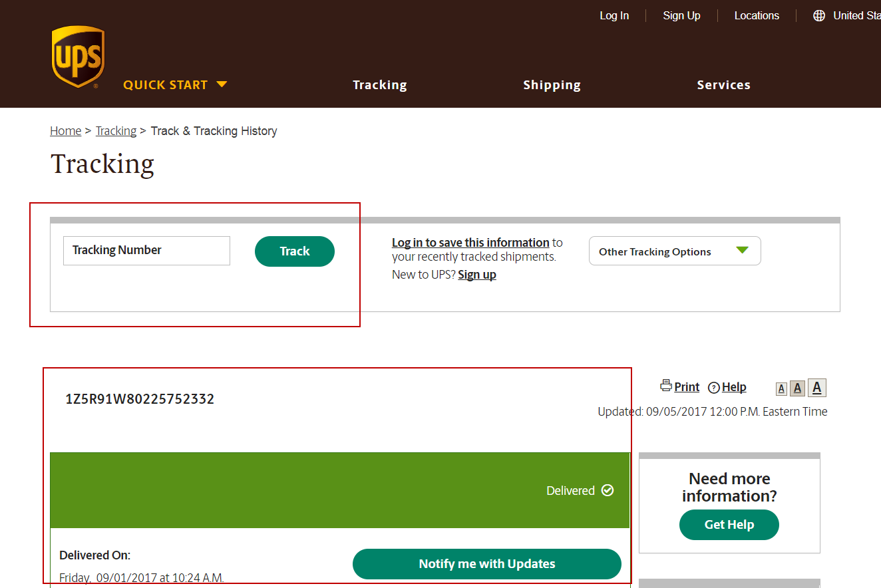Click the Get Help button
The width and height of the screenshot is (881, 588).
tap(729, 525)
